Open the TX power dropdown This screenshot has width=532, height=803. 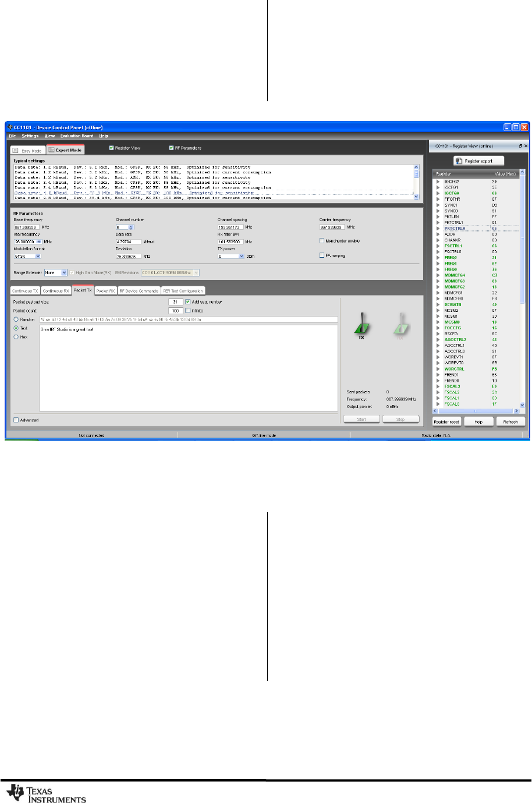coord(242,256)
